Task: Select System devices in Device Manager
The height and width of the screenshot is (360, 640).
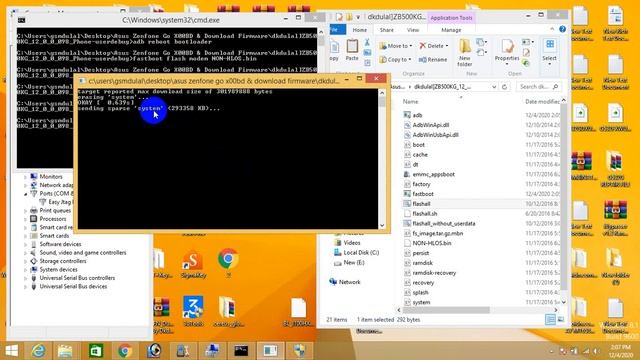Action: point(58,269)
